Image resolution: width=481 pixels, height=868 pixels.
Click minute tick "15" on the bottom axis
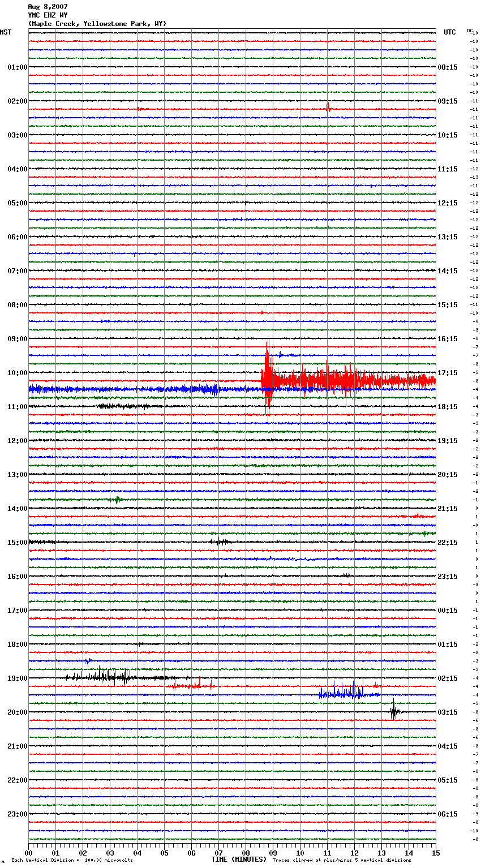[x=436, y=853]
